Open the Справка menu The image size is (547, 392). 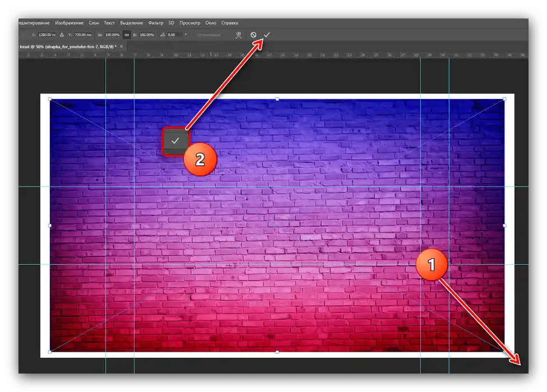pos(230,23)
